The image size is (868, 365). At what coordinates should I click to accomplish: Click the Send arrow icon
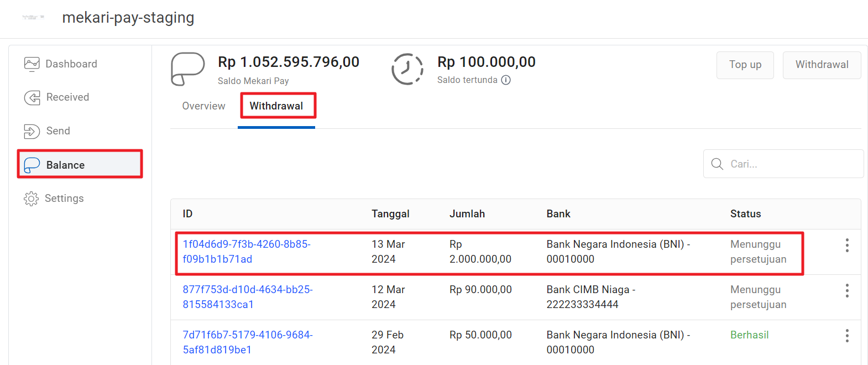point(32,131)
